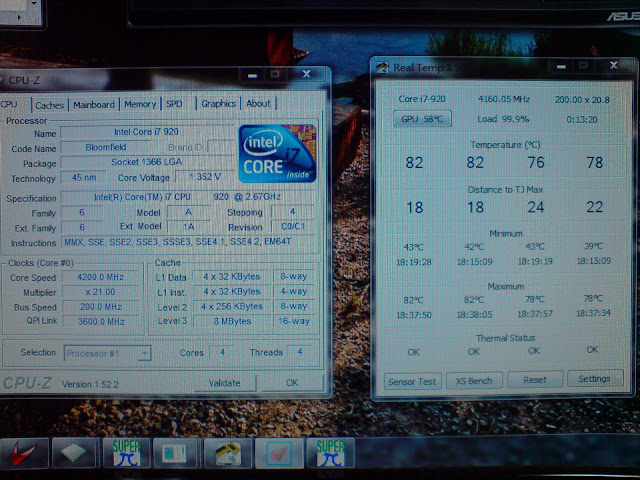Minimize the Real Temp window
This screenshot has height=480, width=640.
point(561,67)
